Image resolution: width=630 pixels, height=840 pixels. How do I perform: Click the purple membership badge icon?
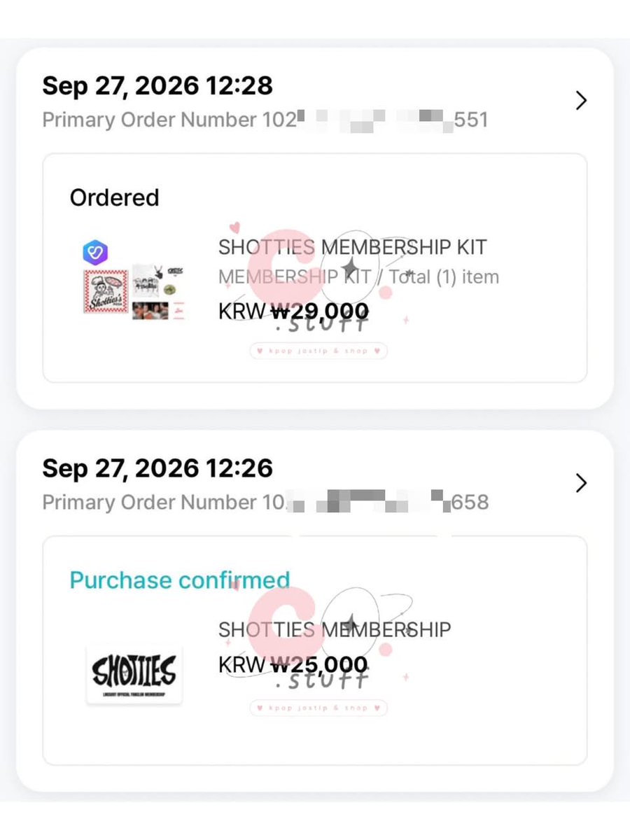point(95,253)
